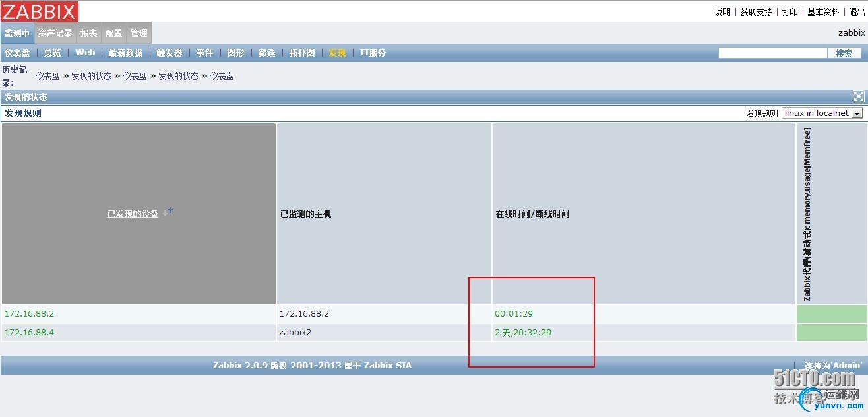Click monitored host 172.16.88.2 in second column
This screenshot has height=417, width=868.
point(304,313)
